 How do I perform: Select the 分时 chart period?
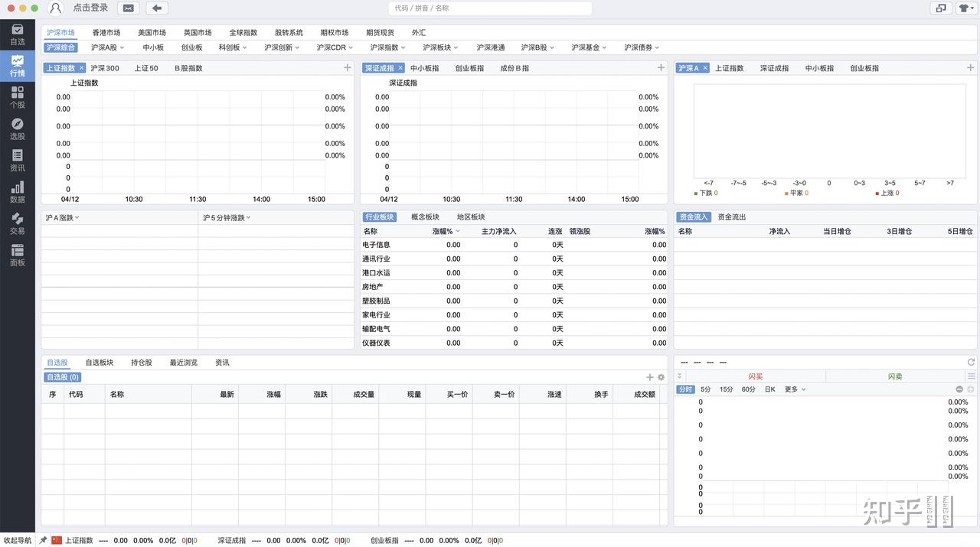coord(685,389)
